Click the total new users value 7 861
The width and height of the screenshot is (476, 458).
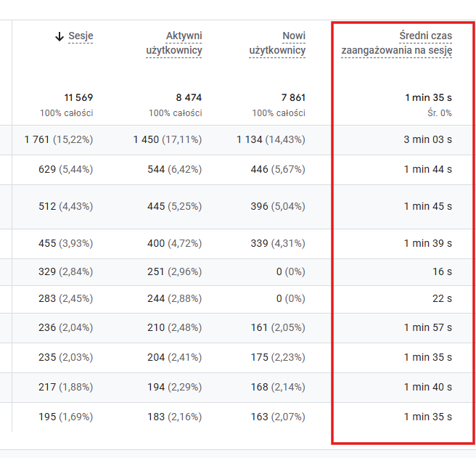[x=291, y=97]
